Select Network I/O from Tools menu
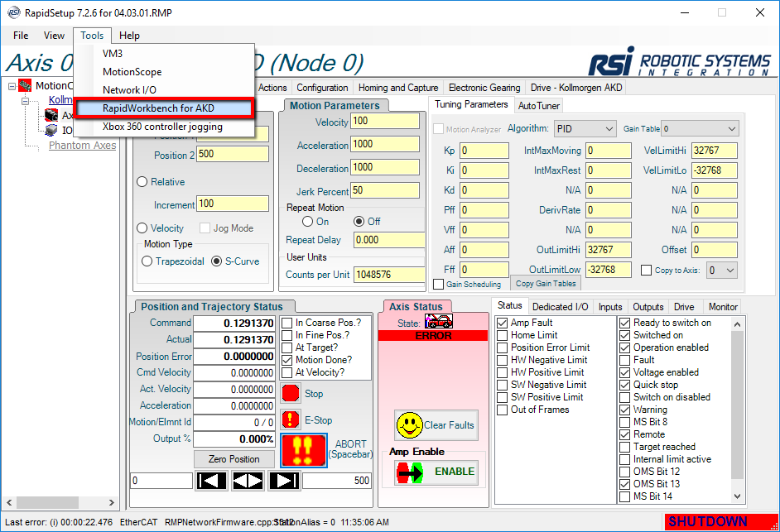Screen dimensions: 780x532 [164, 90]
